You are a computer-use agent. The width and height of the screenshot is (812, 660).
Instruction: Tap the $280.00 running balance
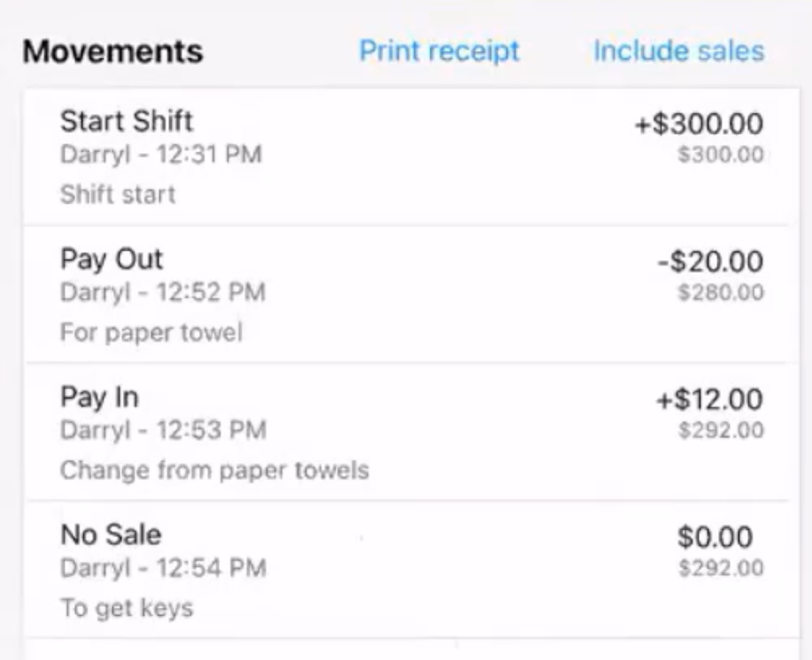(x=721, y=292)
